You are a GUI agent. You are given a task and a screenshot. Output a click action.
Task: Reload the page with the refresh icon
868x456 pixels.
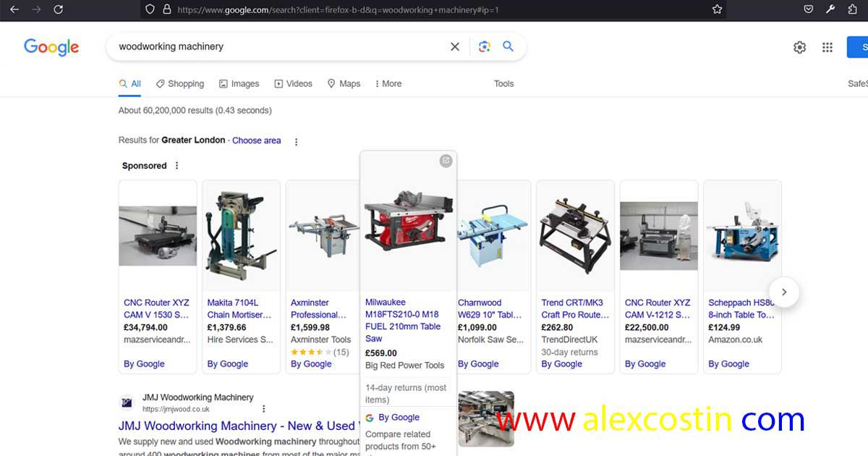[x=59, y=9]
